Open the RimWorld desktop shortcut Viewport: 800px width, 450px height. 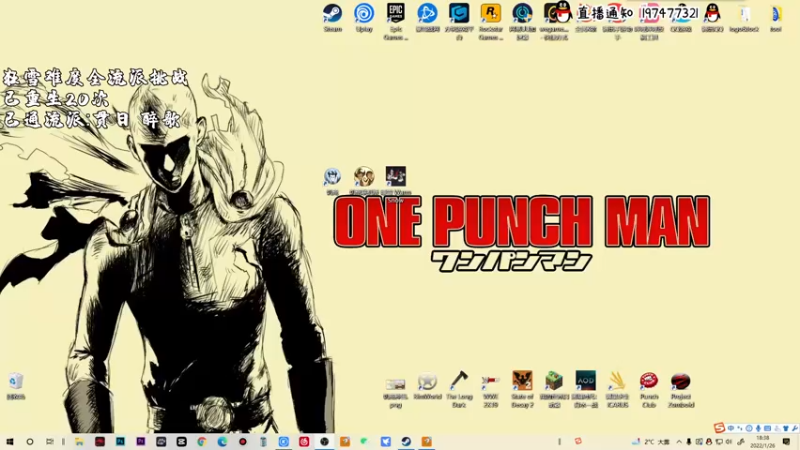pos(428,386)
